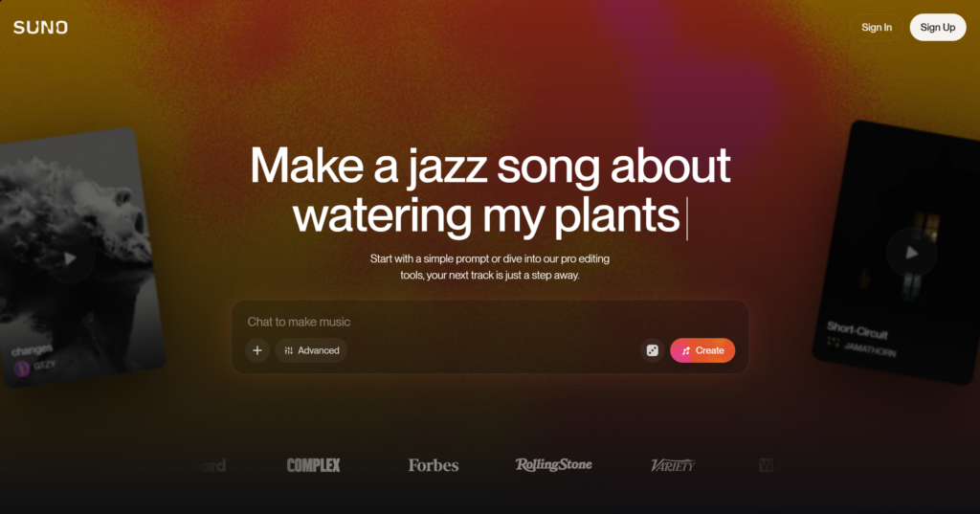This screenshot has width=980, height=514.
Task: Click the Variety logo
Action: pos(673,465)
